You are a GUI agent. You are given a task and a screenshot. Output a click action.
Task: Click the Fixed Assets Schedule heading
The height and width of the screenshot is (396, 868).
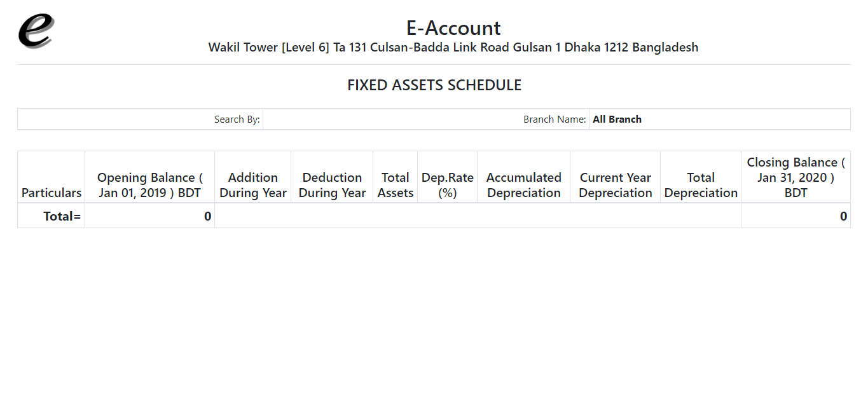click(434, 85)
